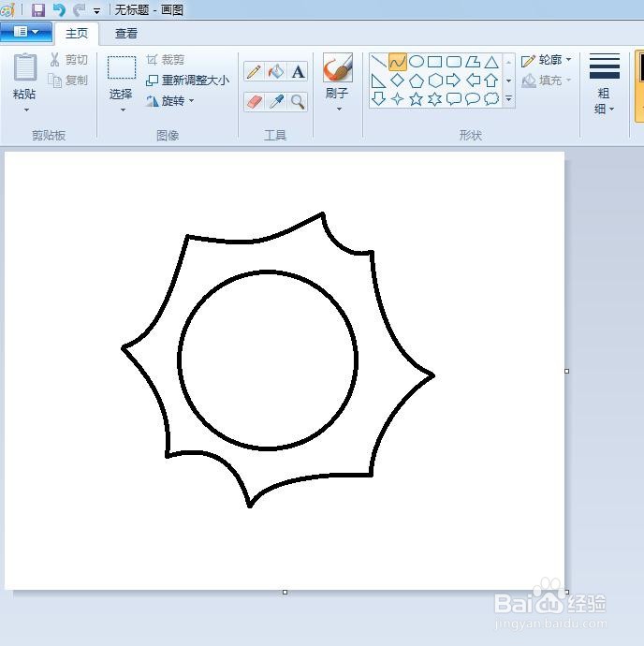Screen dimensions: 644x646
Task: Open the blue Paint file menu button
Action: pos(26,32)
